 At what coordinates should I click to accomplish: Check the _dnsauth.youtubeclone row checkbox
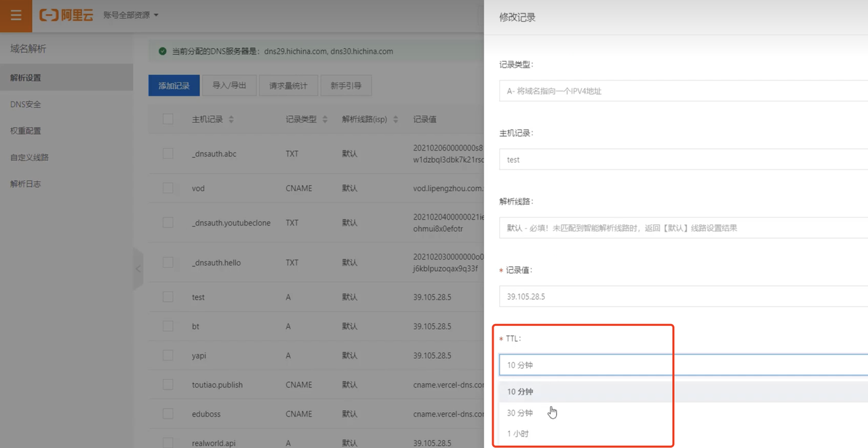(x=168, y=223)
